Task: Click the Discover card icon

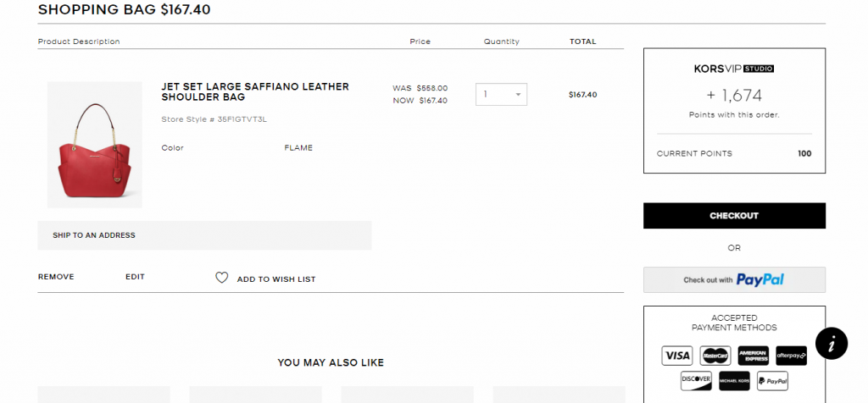Action: tap(696, 381)
